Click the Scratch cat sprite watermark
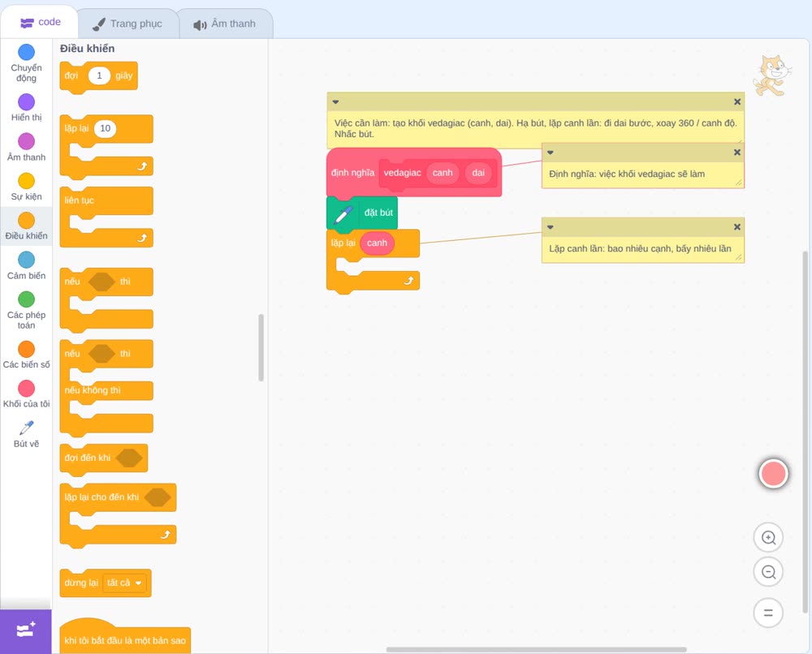Screen dimensions: 812x654 tap(771, 76)
